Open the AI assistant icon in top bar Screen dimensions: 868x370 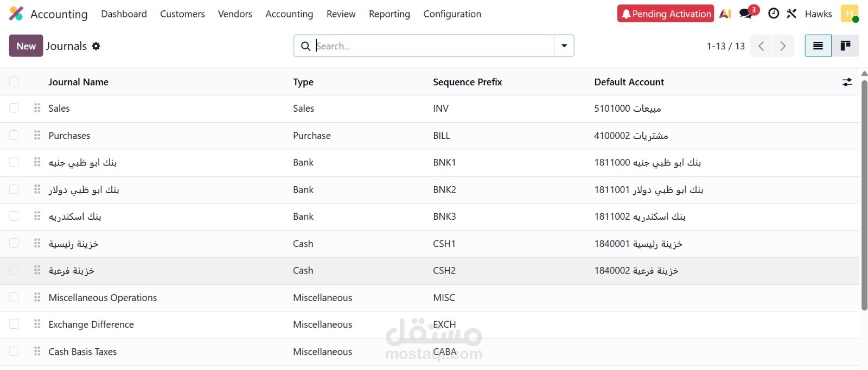[x=725, y=14]
